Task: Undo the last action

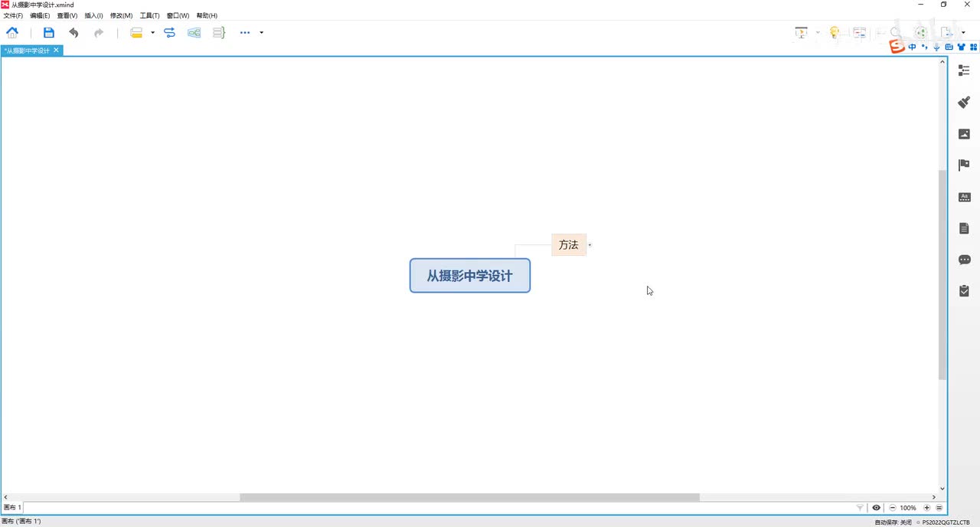Action: [73, 32]
